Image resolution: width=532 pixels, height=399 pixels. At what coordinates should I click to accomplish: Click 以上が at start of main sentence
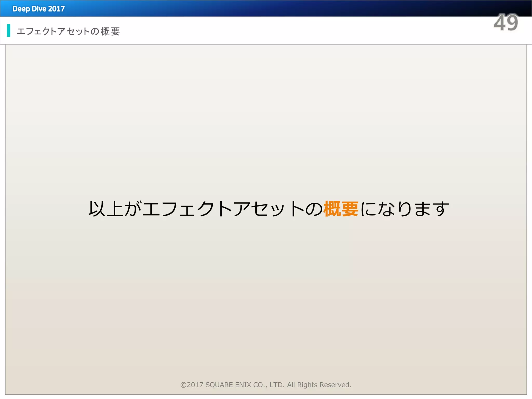(x=114, y=209)
